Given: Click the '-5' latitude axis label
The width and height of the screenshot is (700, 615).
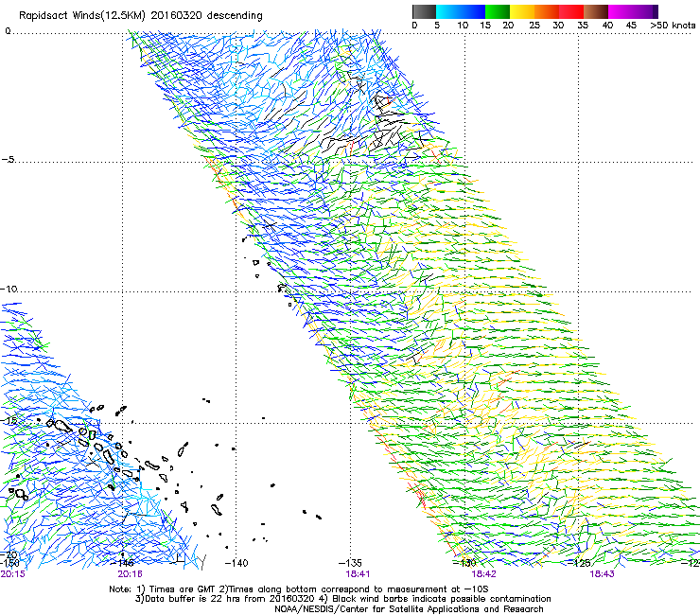Looking at the screenshot, I should click(x=8, y=160).
